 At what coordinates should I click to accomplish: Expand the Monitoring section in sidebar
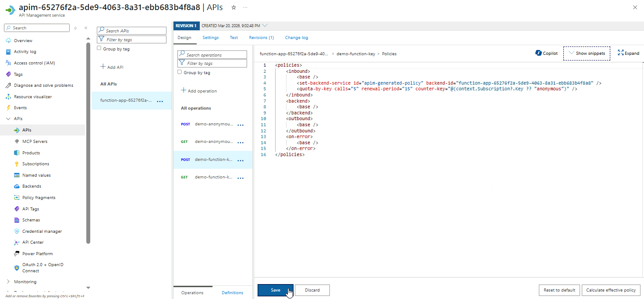pyautogui.click(x=8, y=281)
